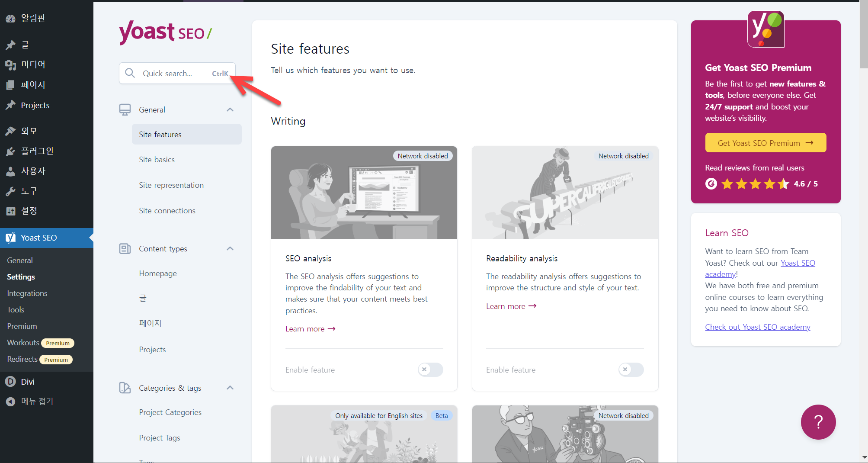Click the SEO analysis card illustration
This screenshot has width=868, height=463.
coord(364,193)
